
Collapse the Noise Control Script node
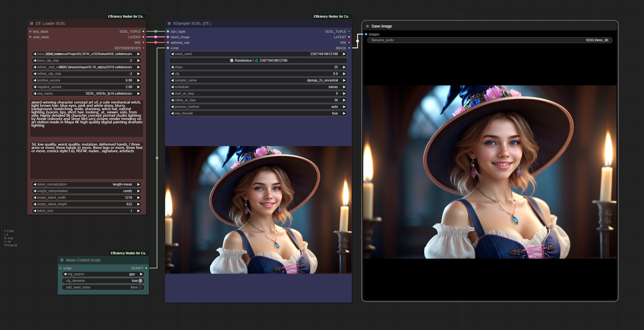click(x=62, y=260)
